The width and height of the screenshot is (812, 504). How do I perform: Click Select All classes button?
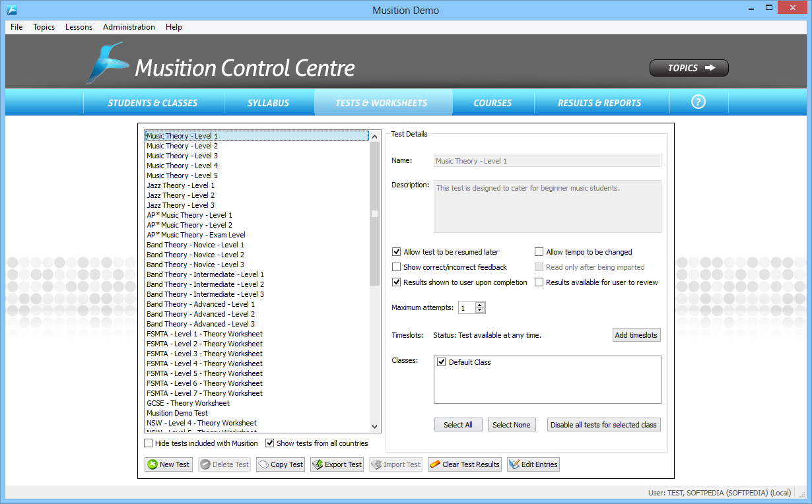click(x=458, y=425)
